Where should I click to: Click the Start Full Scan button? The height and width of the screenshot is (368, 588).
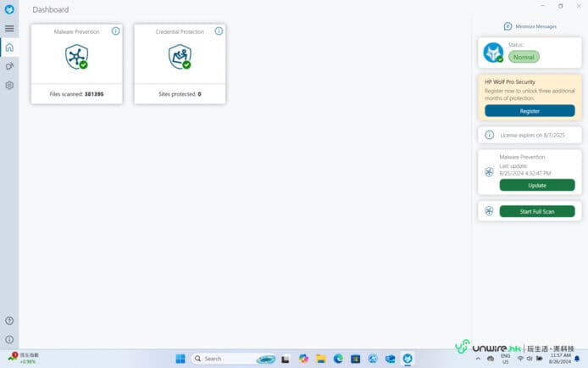click(536, 211)
